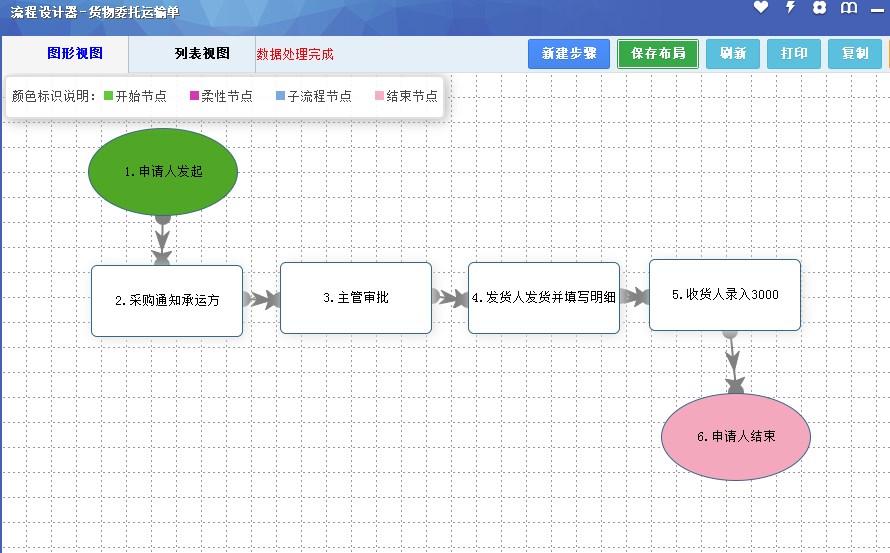Select the node 5.收货人录入3000
The image size is (890, 553).
point(725,295)
